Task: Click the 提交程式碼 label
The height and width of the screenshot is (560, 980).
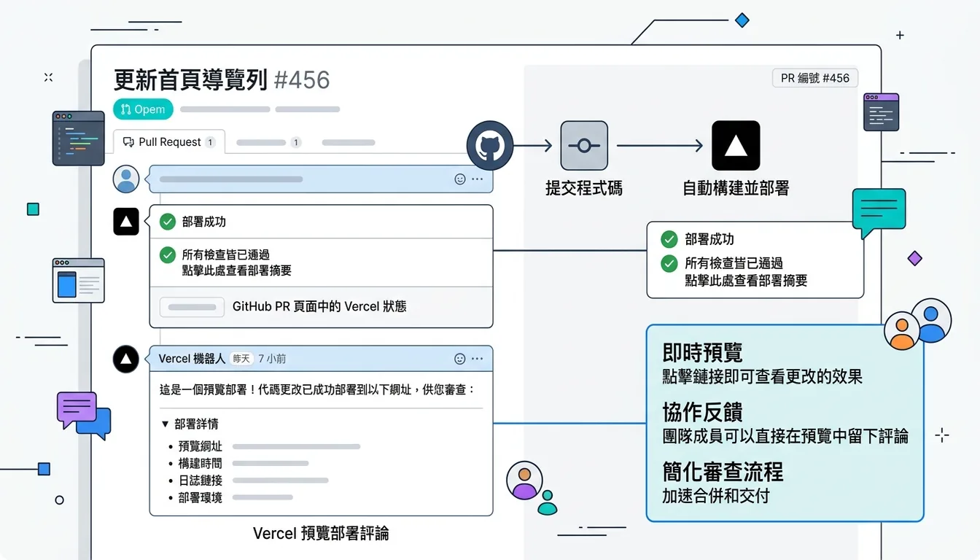Action: [x=584, y=188]
